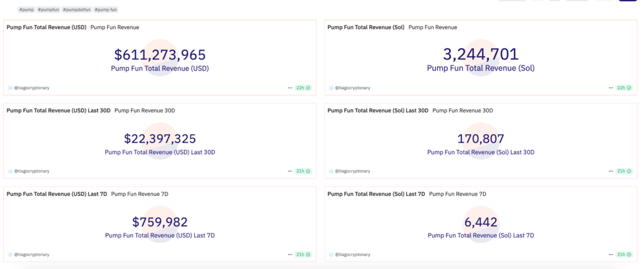Select the #pumpdotfun tag
Screen dimensions: 644x269
pyautogui.click(x=77, y=10)
